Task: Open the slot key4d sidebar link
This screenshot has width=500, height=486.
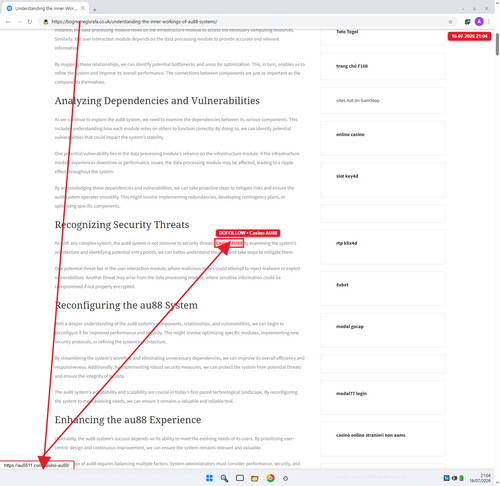Action: 347,176
